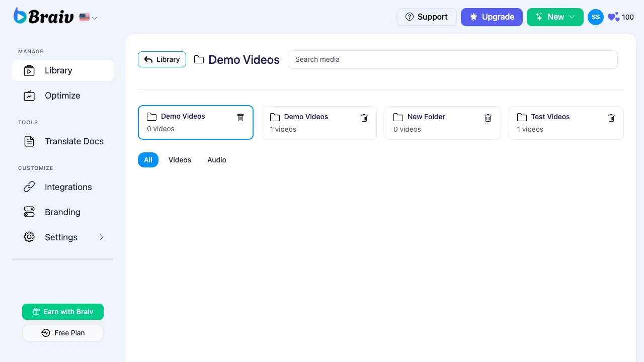
Task: Open the Demo Videos folder with 1 videos
Action: (x=319, y=123)
